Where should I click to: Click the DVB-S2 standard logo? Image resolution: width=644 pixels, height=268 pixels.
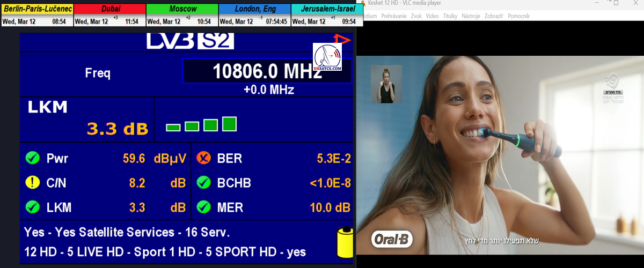tap(190, 41)
